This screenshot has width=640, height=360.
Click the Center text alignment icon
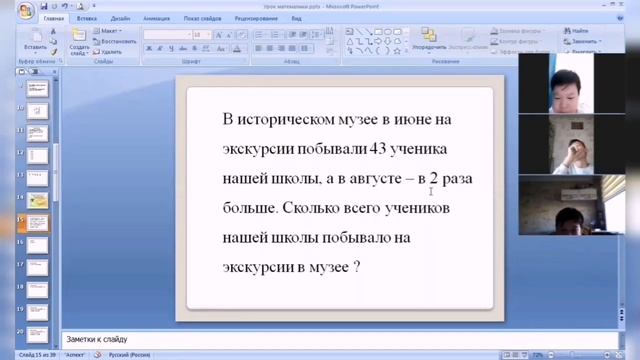click(269, 49)
